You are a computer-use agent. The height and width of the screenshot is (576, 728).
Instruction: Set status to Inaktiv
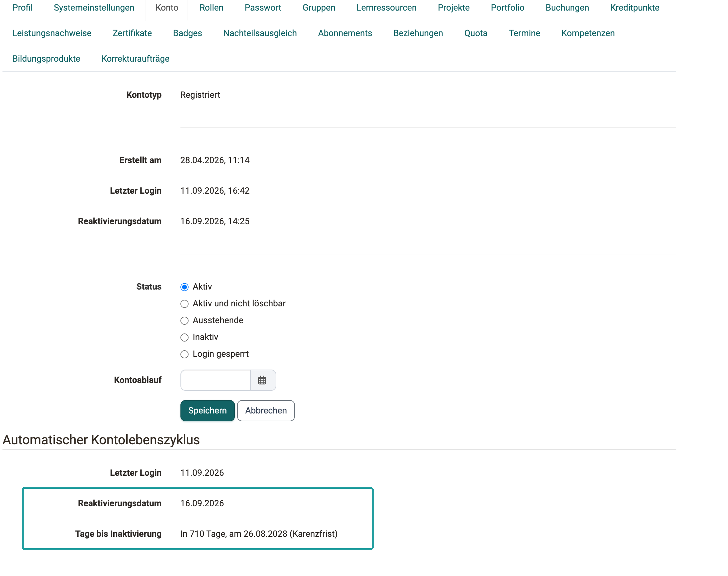tap(184, 337)
